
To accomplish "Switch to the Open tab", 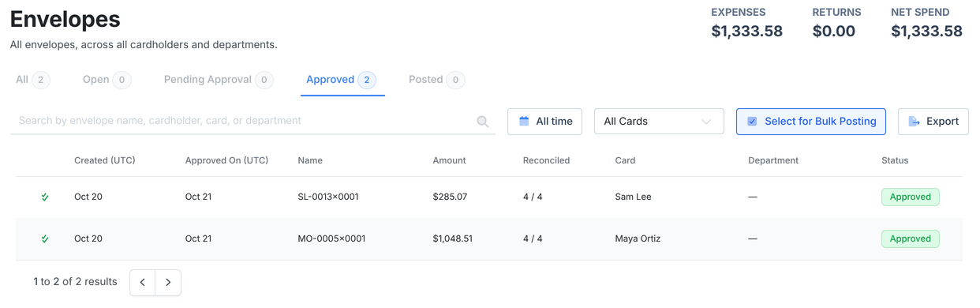I will pyautogui.click(x=107, y=80).
